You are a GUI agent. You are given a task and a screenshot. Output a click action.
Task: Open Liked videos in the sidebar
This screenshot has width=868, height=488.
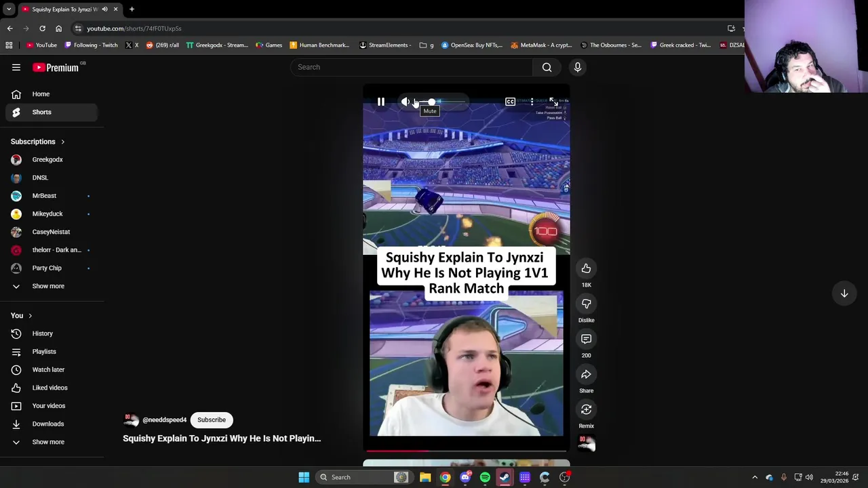[x=52, y=388]
